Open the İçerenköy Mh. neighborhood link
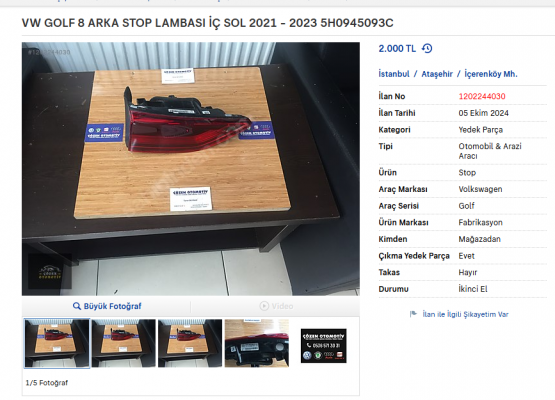 coord(491,74)
